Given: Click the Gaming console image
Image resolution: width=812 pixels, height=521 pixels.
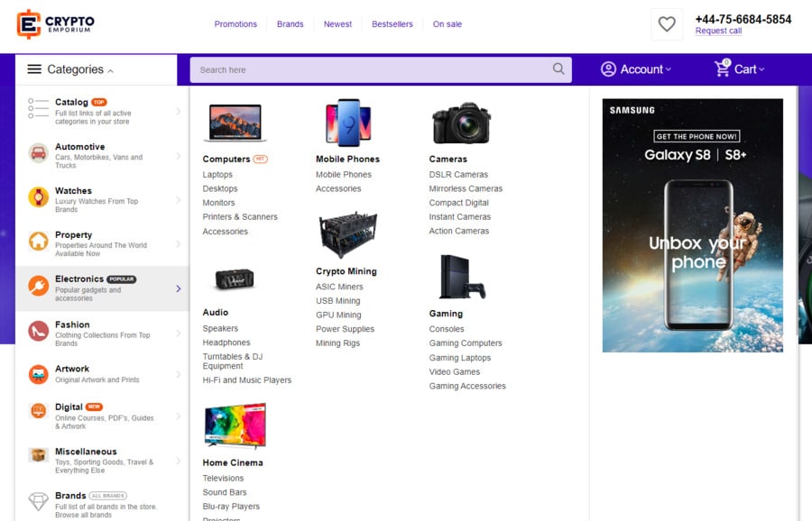Looking at the screenshot, I should coord(462,278).
